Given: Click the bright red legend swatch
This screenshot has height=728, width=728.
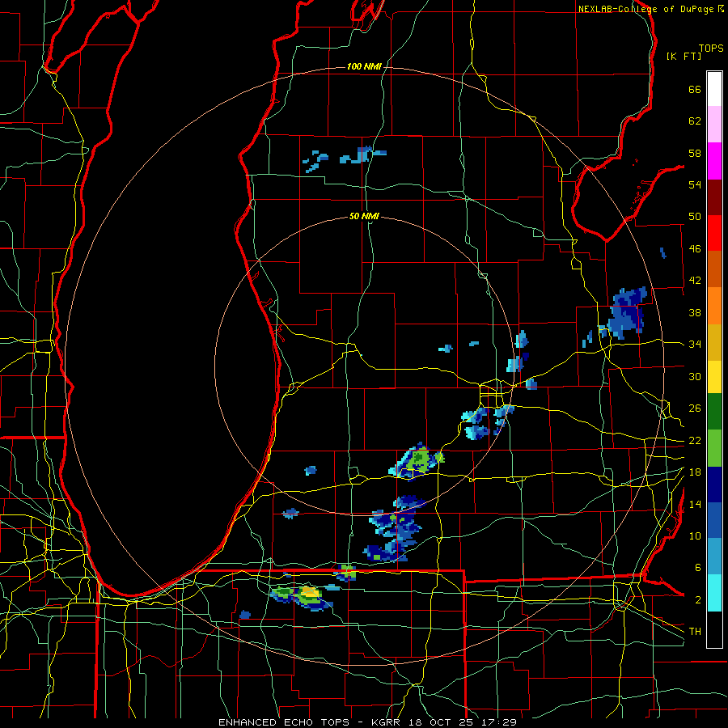Looking at the screenshot, I should tap(714, 233).
